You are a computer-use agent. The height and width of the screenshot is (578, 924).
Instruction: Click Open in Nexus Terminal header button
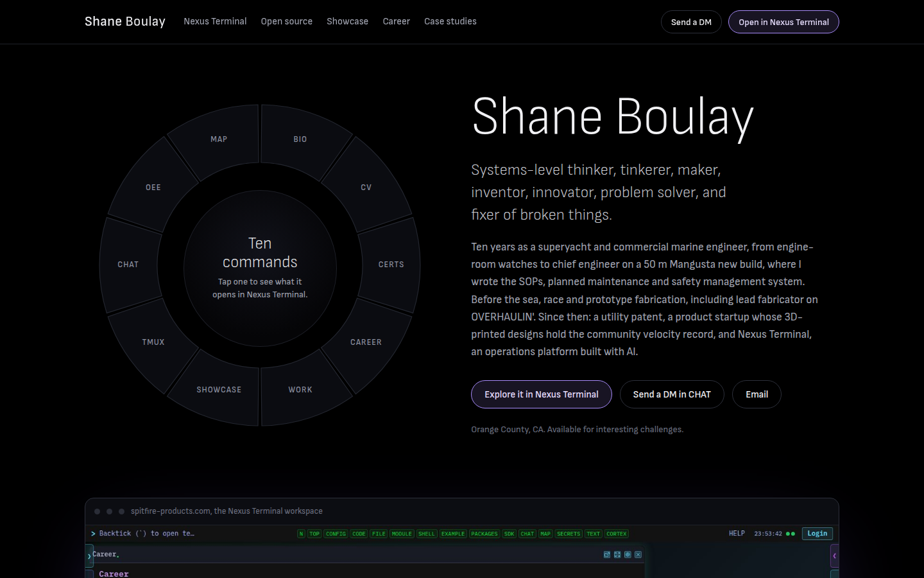783,22
